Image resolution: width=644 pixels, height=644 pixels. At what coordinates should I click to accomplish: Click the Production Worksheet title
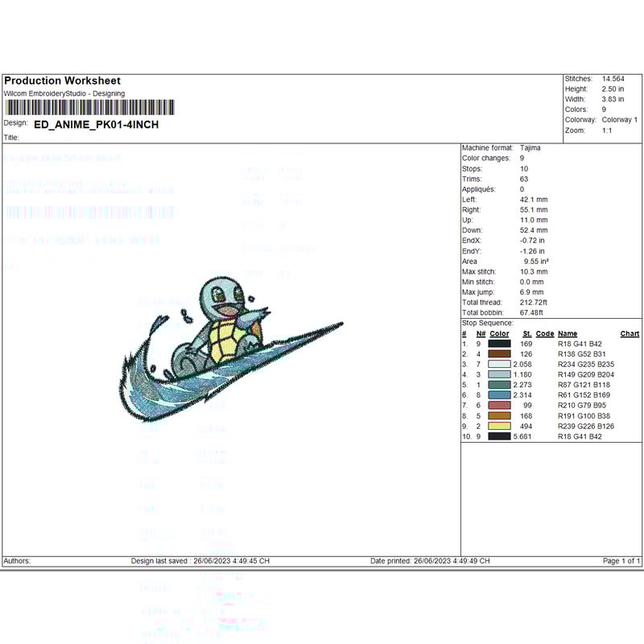62,80
